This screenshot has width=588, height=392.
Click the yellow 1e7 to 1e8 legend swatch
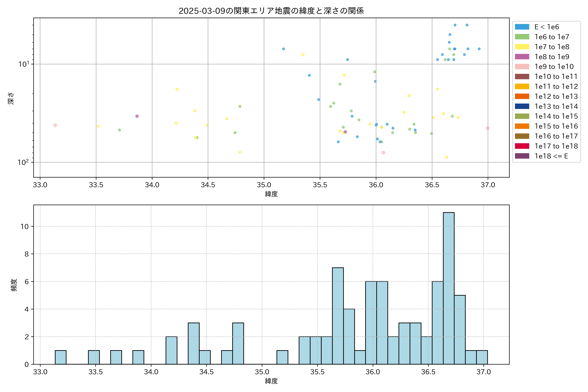[x=522, y=47]
